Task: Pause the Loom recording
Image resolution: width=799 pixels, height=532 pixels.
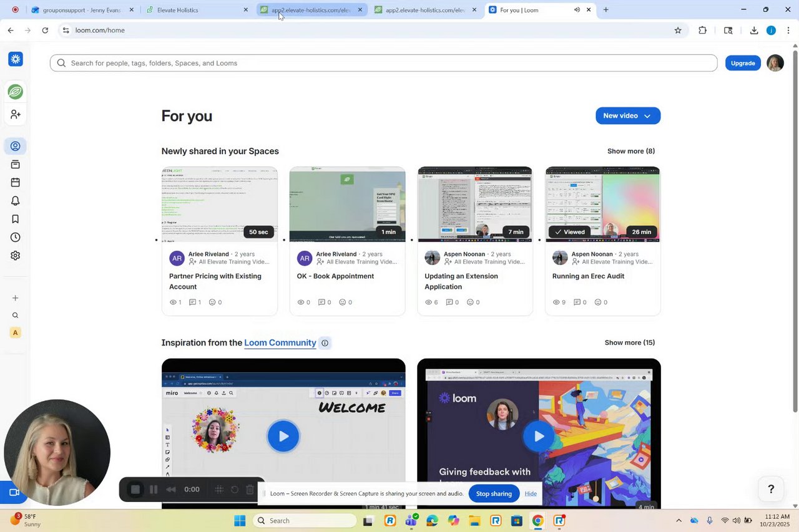Action: click(x=154, y=490)
